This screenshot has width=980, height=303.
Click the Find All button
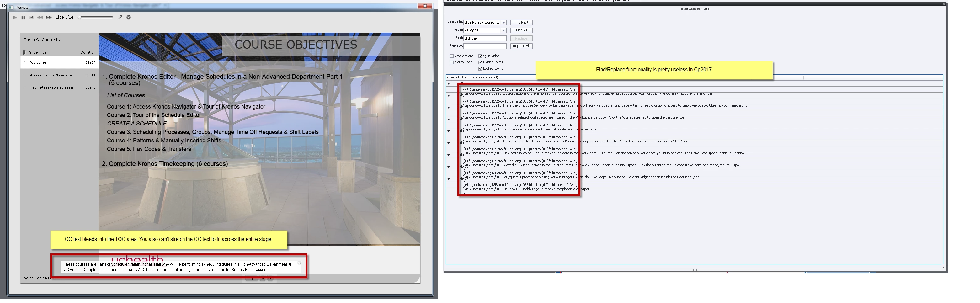pyautogui.click(x=521, y=30)
